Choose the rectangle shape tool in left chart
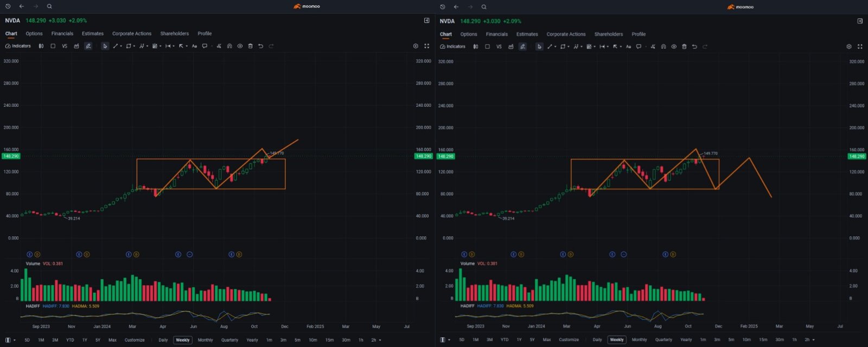 (x=129, y=46)
